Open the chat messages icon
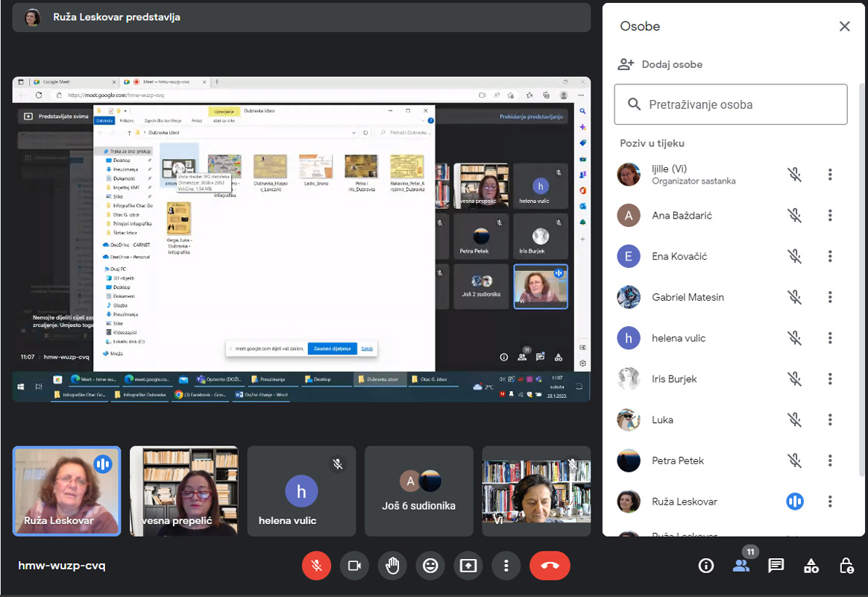The image size is (868, 597). pos(776,566)
